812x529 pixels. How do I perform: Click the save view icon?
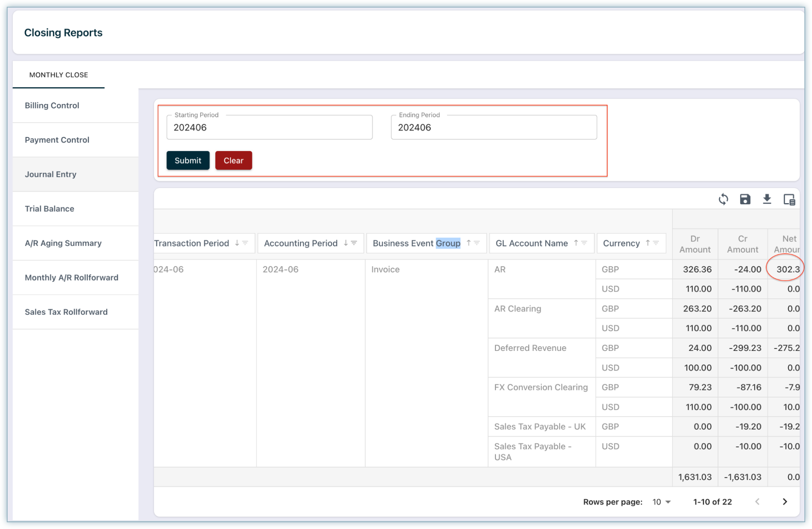745,199
